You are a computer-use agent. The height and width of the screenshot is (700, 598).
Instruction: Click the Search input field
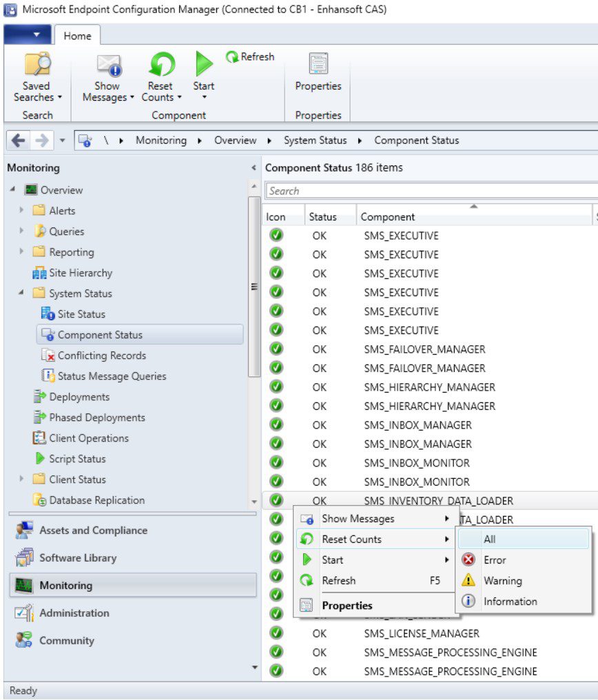click(x=427, y=191)
